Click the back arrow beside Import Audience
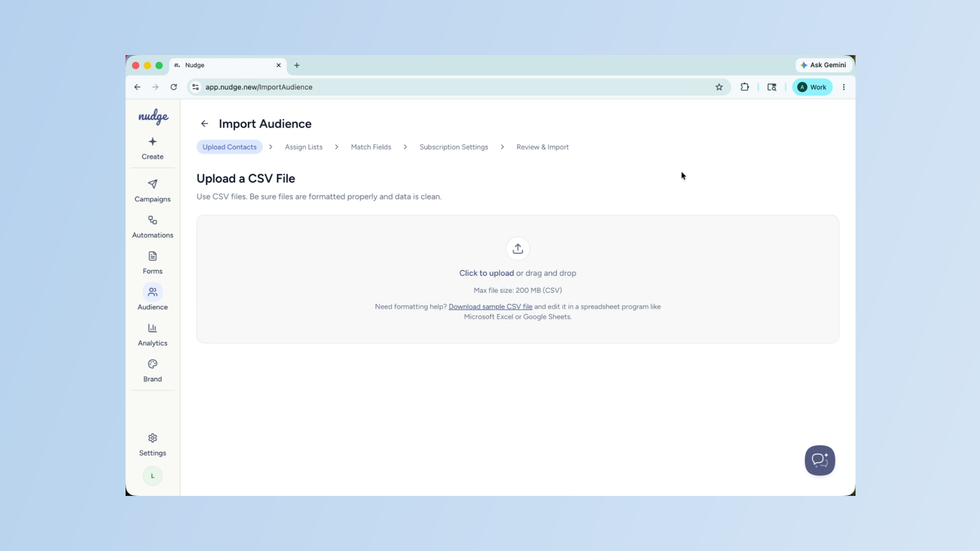 [205, 124]
